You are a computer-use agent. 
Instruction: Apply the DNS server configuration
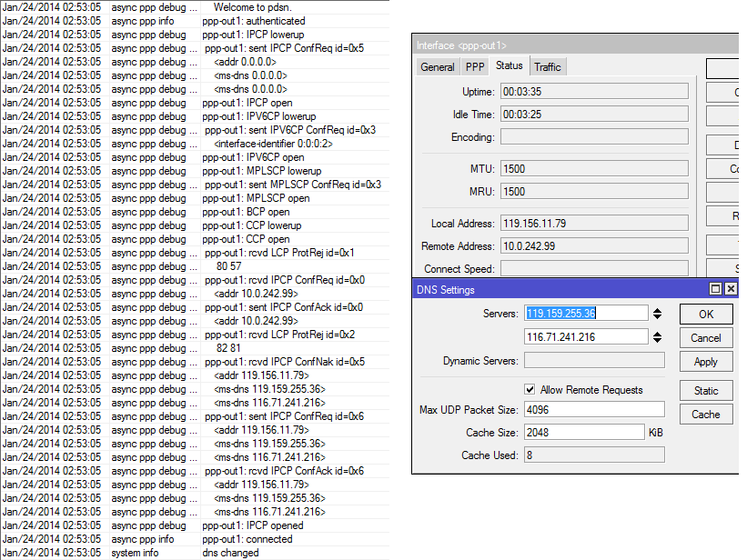click(x=705, y=361)
